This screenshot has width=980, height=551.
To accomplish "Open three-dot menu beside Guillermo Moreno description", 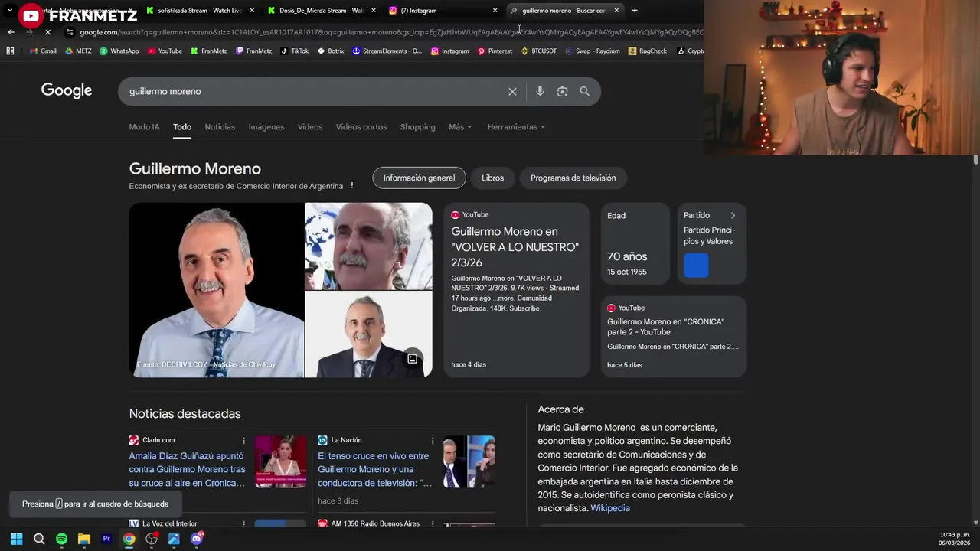I will 352,186.
